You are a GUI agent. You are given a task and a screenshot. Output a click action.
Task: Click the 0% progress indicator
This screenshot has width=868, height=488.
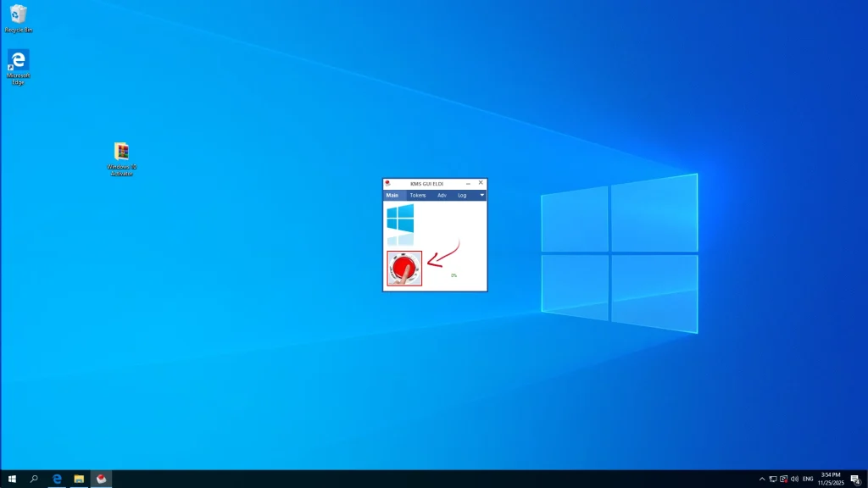pos(453,274)
